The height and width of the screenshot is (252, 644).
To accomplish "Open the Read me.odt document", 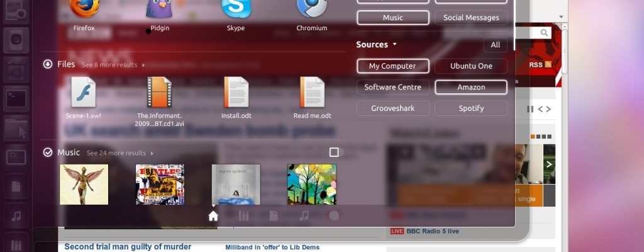I will (x=312, y=93).
